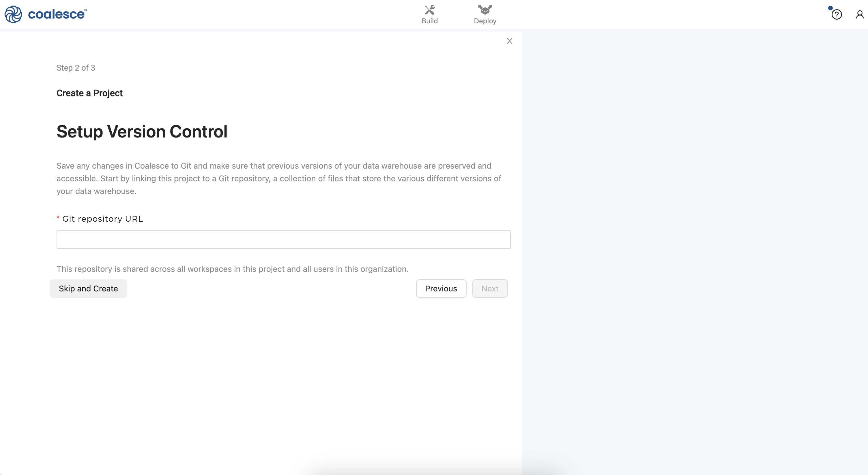This screenshot has height=475, width=868.
Task: Click the Build wrench icon
Action: coord(430,10)
